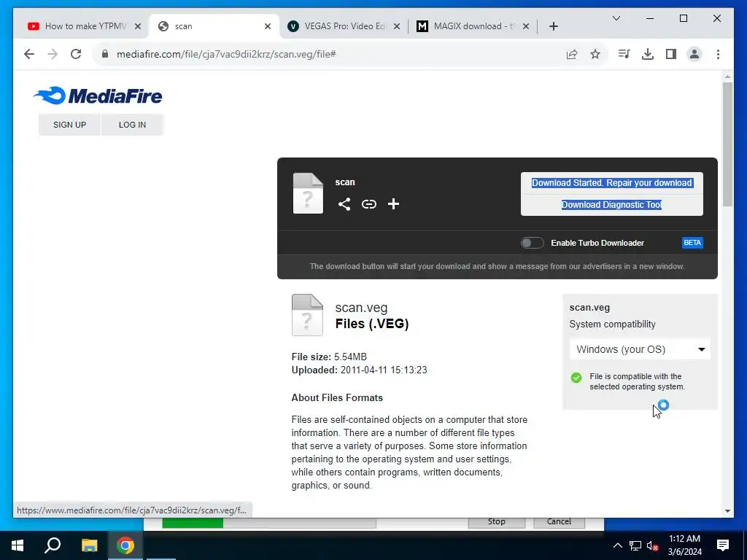The height and width of the screenshot is (560, 747).
Task: Open the Chrome profile avatar
Action: pos(694,54)
